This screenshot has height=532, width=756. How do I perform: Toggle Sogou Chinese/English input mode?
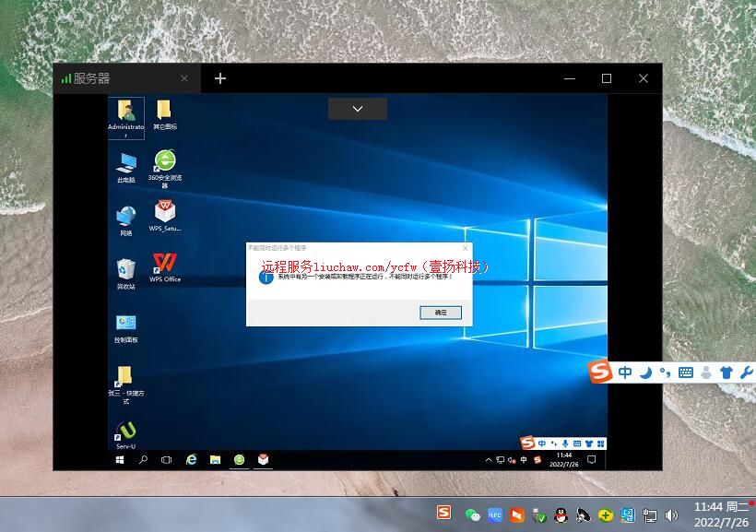click(625, 372)
